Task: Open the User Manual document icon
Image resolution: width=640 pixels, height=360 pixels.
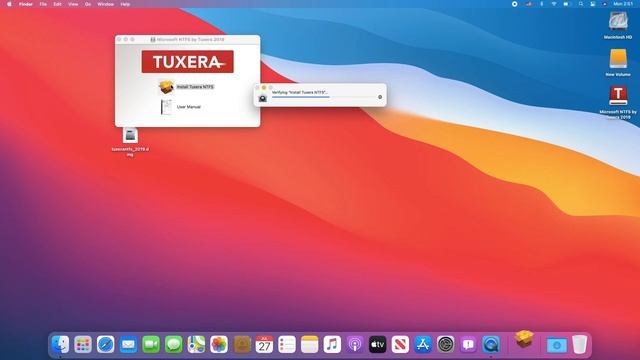Action: 166,107
